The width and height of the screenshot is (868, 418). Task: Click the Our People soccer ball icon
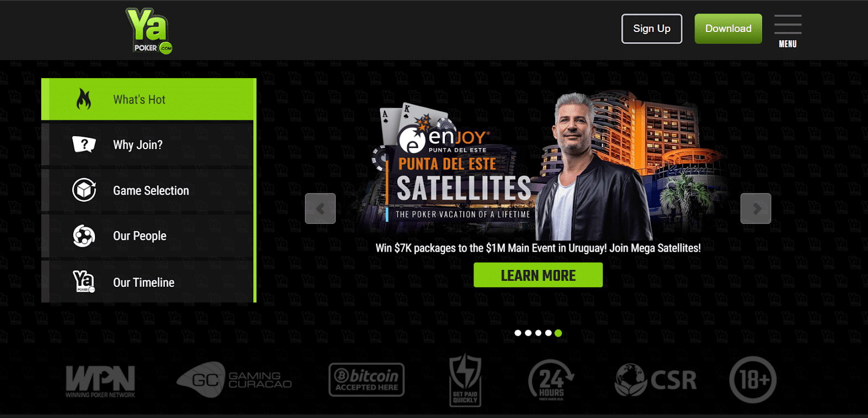tap(84, 236)
